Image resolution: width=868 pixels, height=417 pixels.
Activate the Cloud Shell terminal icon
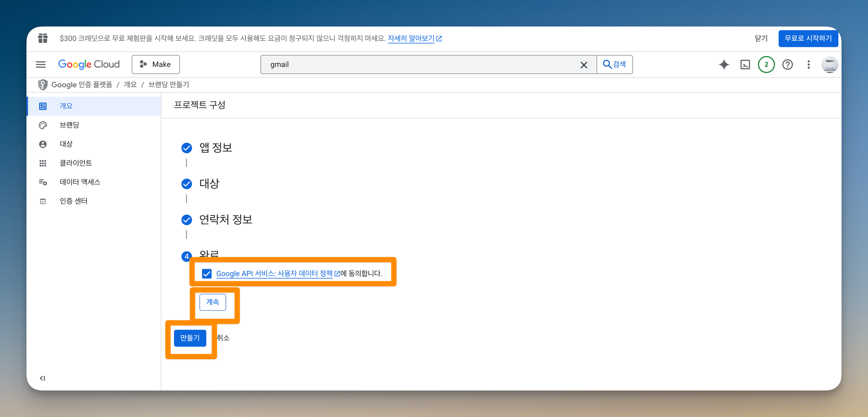coord(745,64)
